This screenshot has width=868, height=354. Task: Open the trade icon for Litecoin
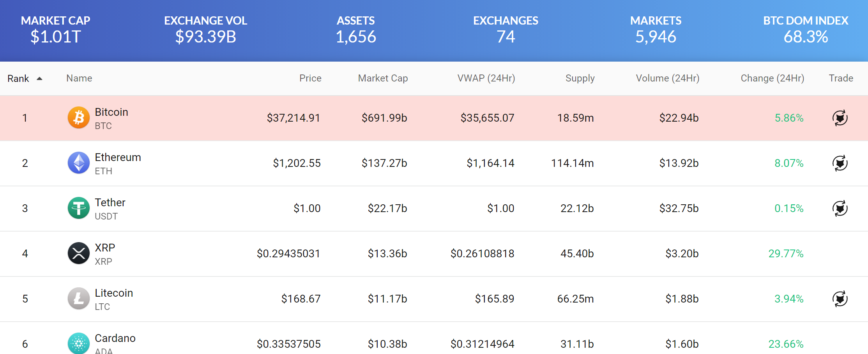840,299
